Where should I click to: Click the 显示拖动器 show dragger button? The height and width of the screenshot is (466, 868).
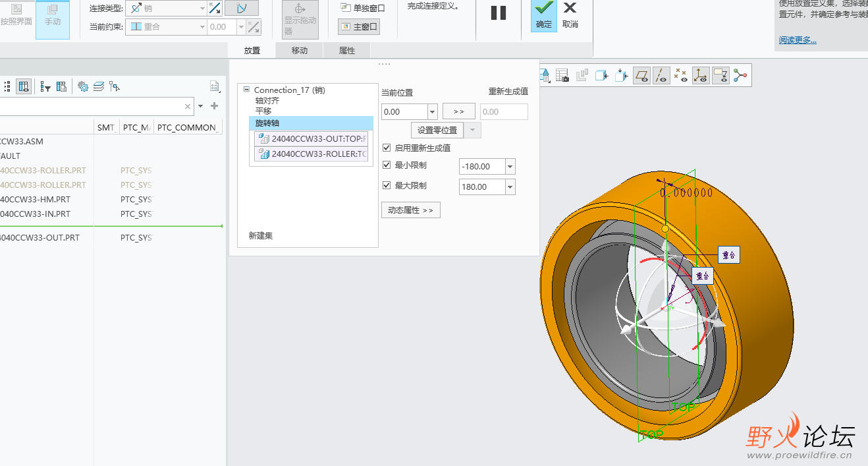tap(300, 18)
